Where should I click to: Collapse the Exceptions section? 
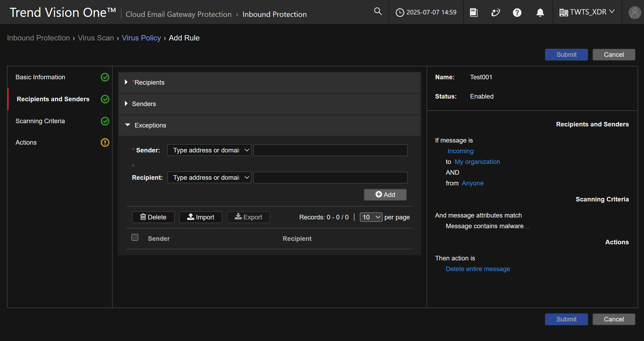pyautogui.click(x=128, y=125)
